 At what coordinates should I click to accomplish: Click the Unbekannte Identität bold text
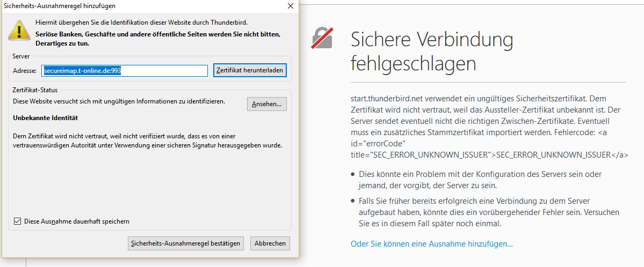pos(46,118)
